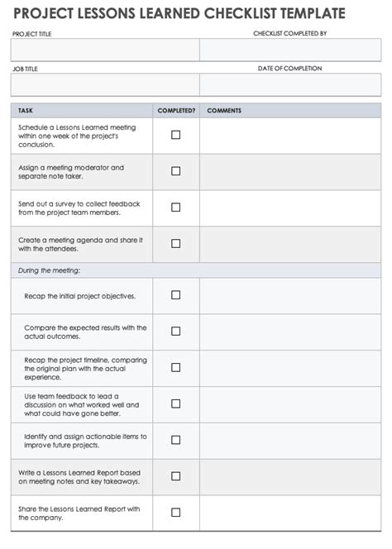The image size is (392, 549).
Task: Check 'Share the Lessons Learned Report' box
Action: 176,513
